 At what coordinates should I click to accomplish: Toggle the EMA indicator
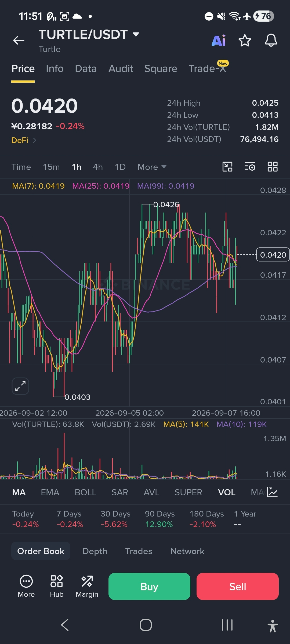pyautogui.click(x=50, y=492)
